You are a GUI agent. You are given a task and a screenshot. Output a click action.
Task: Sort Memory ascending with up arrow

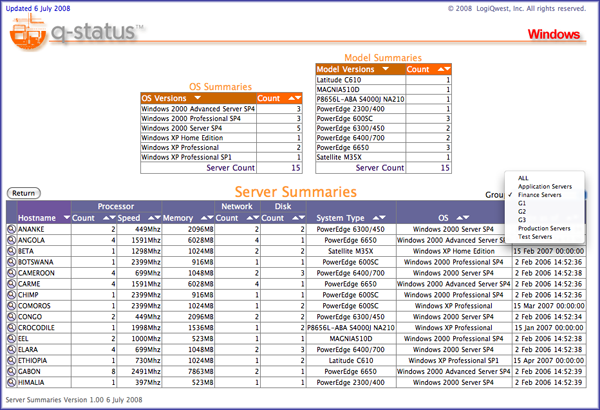(x=204, y=217)
